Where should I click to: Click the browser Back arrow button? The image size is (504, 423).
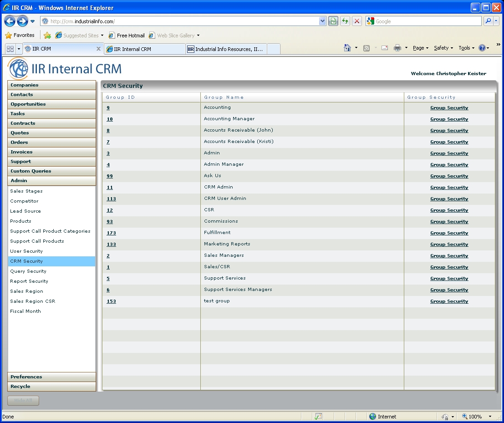pos(10,21)
